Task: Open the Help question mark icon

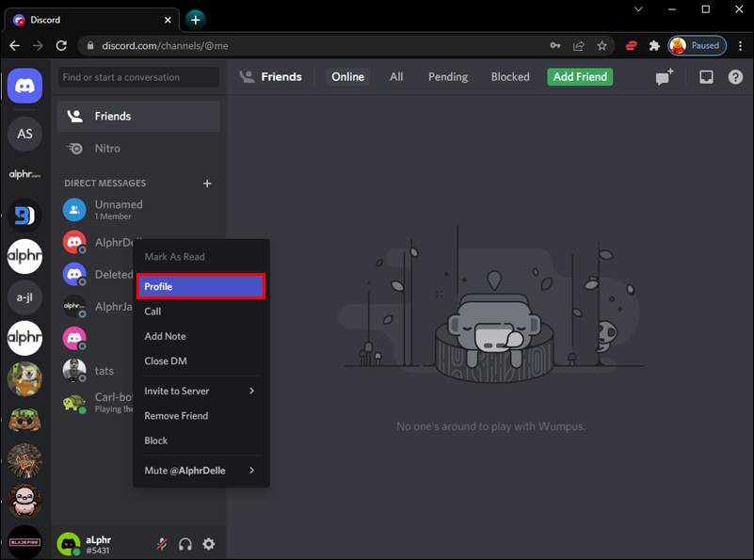Action: coord(735,77)
